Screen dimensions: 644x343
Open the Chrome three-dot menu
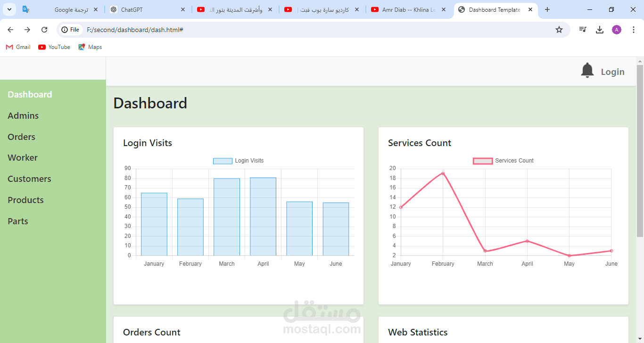click(x=634, y=30)
